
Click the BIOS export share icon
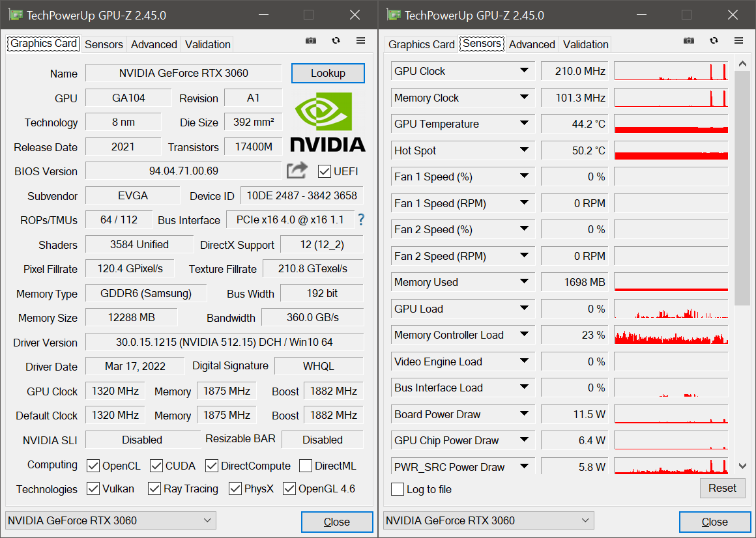[297, 170]
